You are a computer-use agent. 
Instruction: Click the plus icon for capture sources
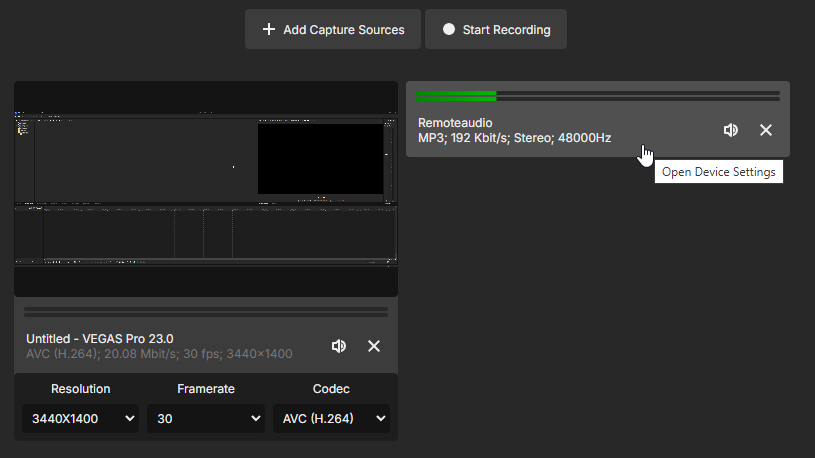coord(268,30)
